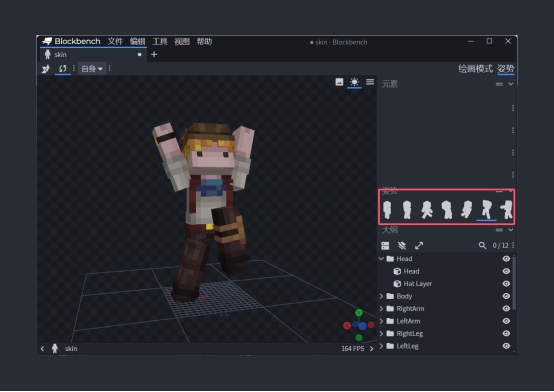Open the 自身 transform space dropdown
Screen dimensions: 554x392
tap(92, 69)
